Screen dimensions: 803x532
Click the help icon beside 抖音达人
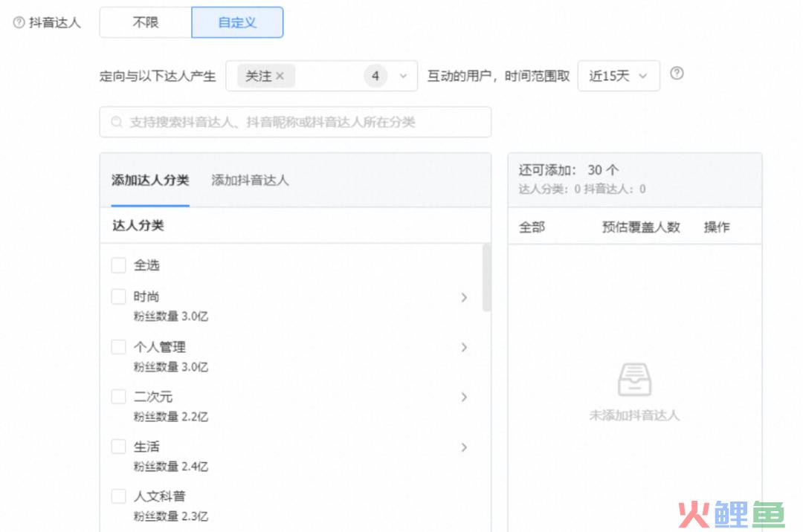click(x=19, y=22)
